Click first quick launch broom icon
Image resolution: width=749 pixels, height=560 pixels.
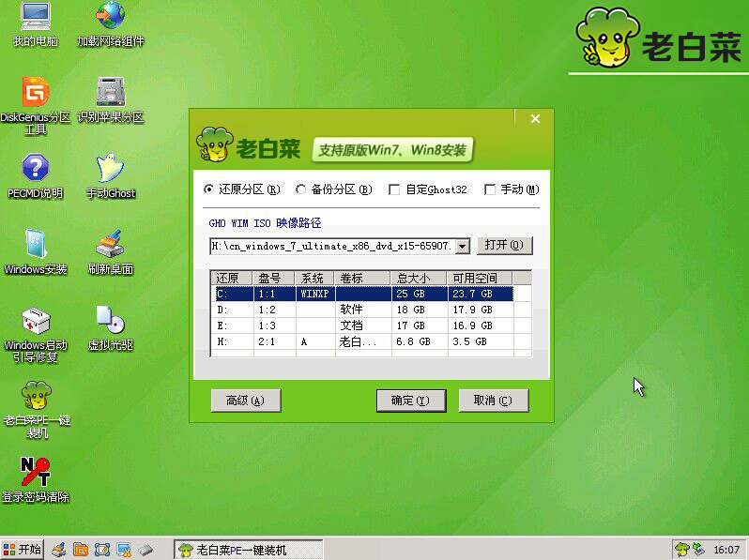[x=59, y=550]
